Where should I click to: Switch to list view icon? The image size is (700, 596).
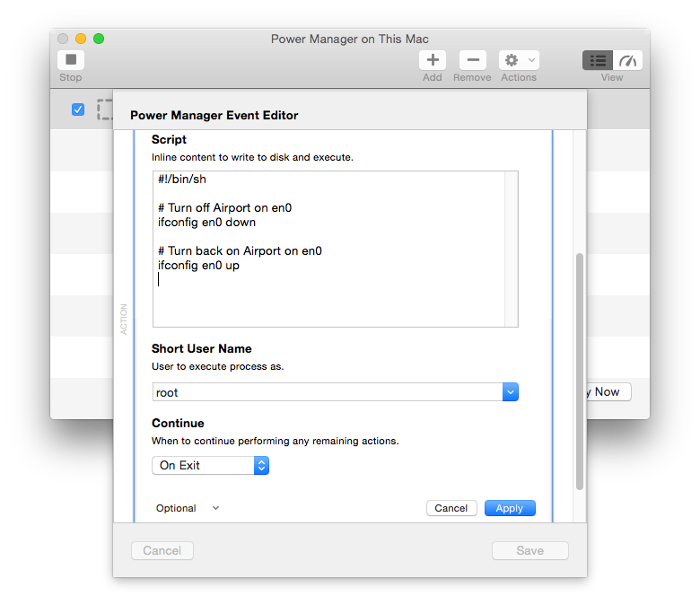click(x=598, y=60)
